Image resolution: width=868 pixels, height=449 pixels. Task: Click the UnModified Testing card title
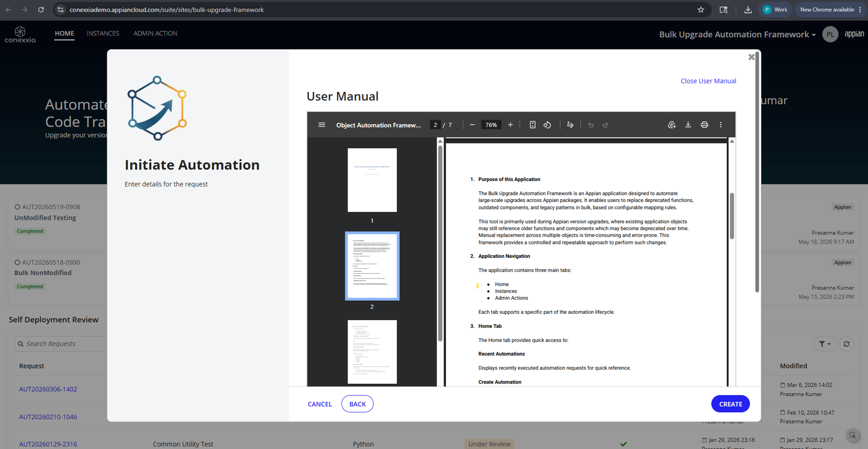45,217
